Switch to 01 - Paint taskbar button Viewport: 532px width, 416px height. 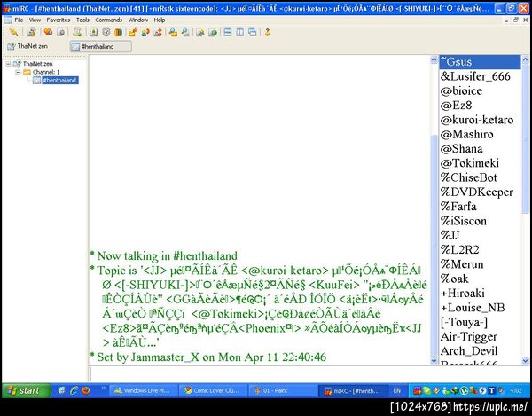tap(282, 391)
